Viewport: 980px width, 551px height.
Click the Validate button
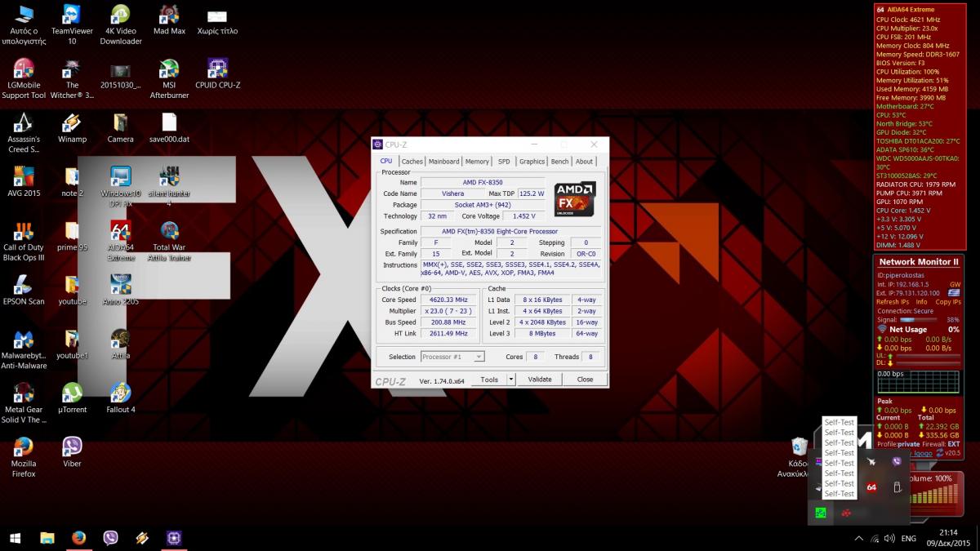[540, 380]
